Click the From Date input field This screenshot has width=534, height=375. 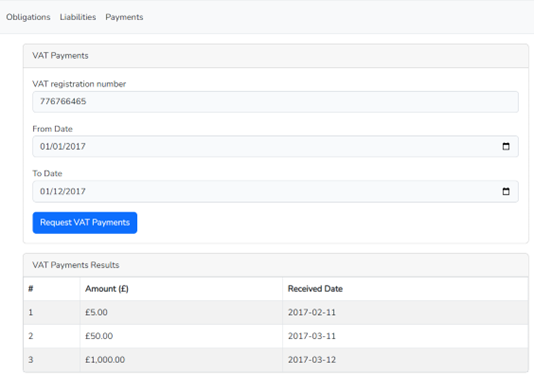point(275,146)
